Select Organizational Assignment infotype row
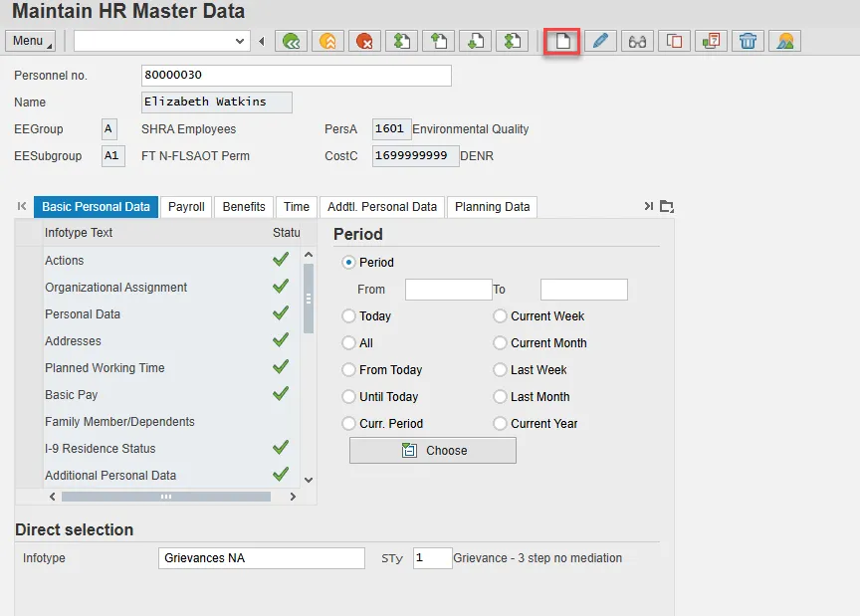 coord(116,288)
